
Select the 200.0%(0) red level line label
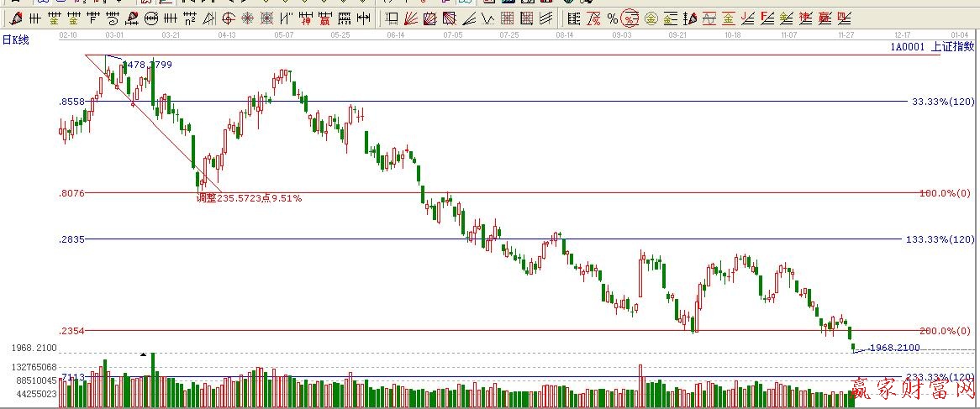(945, 331)
